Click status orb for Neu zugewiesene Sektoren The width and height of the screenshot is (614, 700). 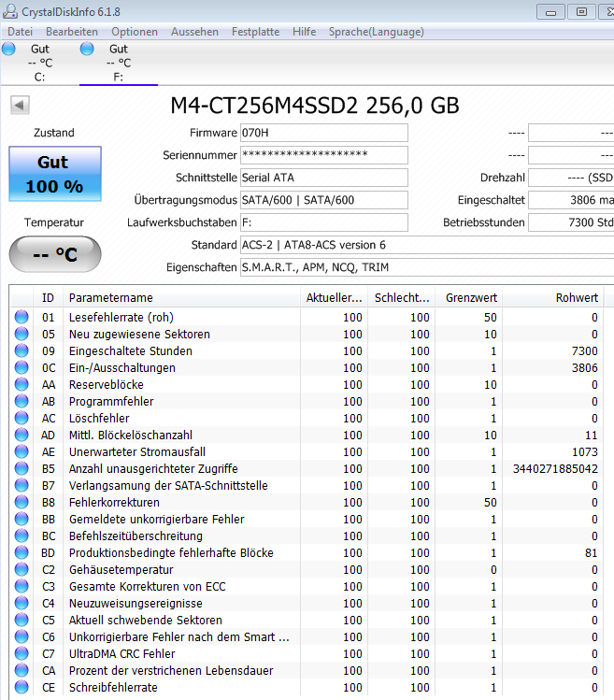(21, 334)
